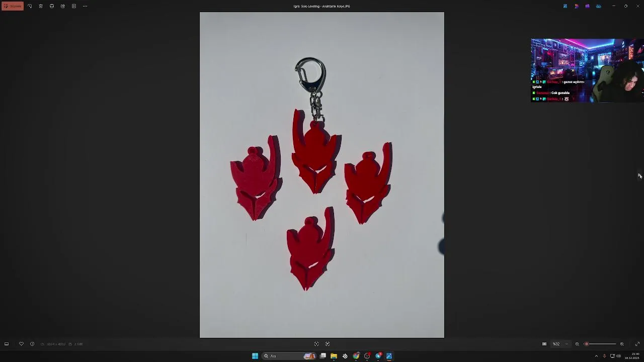Open the %32 zoom level dropdown
The height and width of the screenshot is (362, 644).
pos(560,344)
